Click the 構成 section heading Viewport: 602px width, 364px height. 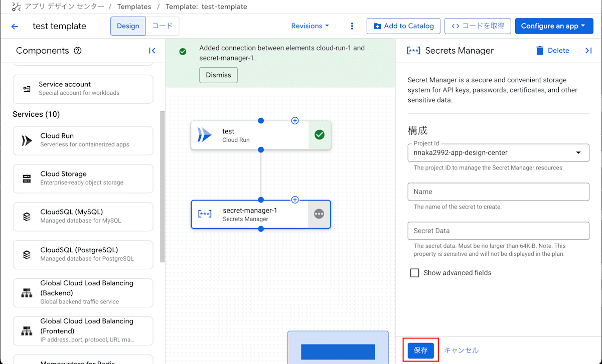[x=417, y=130]
